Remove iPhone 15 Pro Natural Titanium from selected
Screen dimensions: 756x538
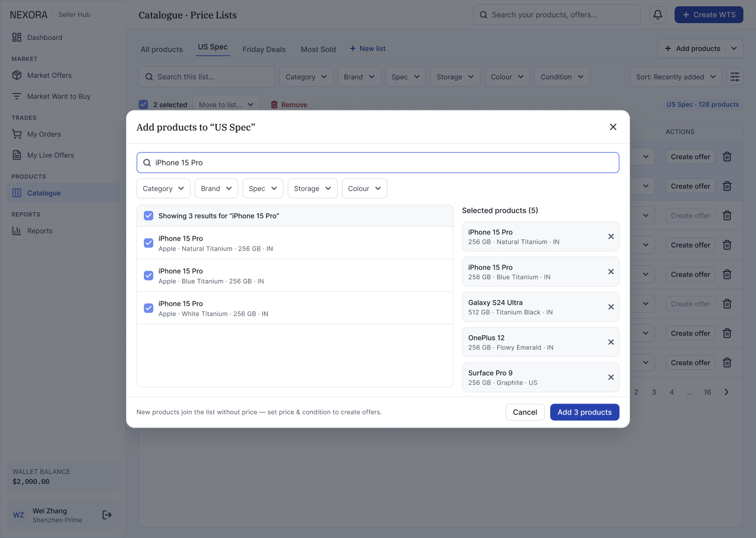(611, 236)
